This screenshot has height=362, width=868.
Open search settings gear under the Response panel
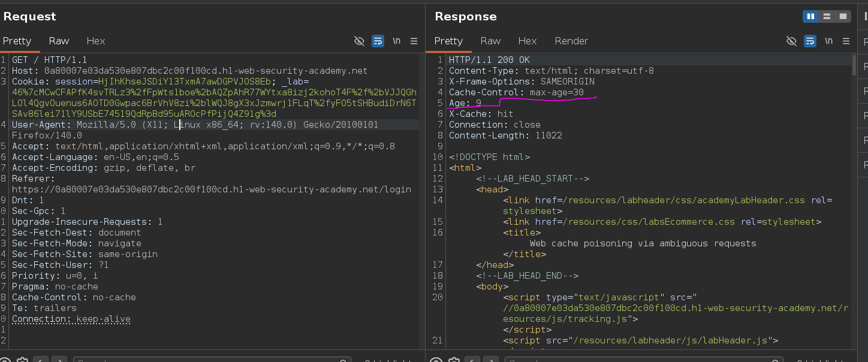click(x=454, y=360)
